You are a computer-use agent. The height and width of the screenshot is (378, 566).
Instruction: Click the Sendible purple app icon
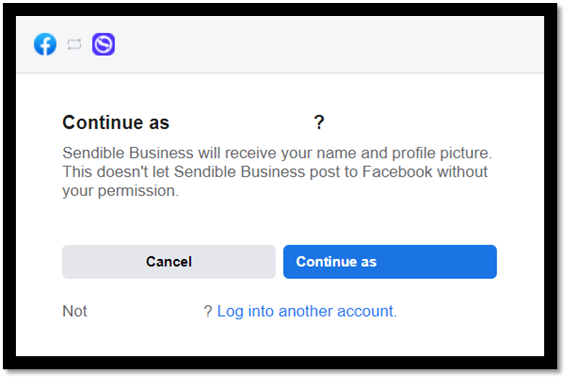point(104,44)
